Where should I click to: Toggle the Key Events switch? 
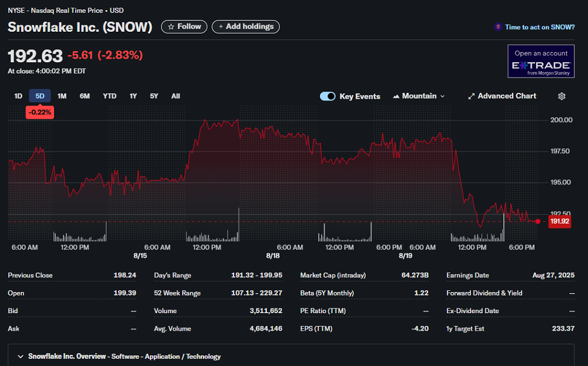pyautogui.click(x=328, y=96)
